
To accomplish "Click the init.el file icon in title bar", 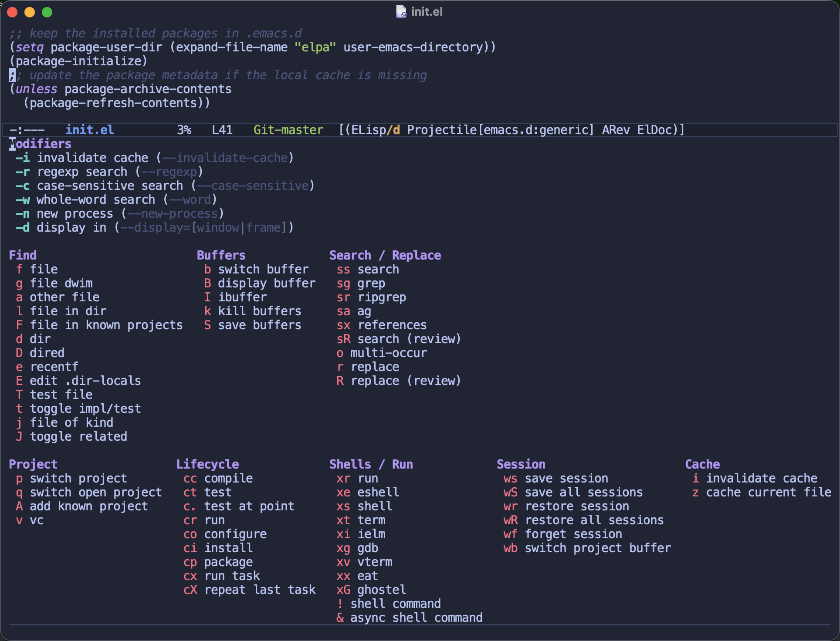I will pyautogui.click(x=401, y=11).
